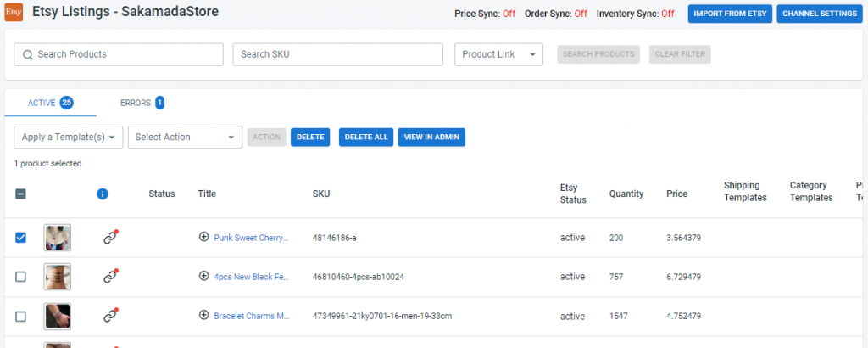Click the Quantity column header
The height and width of the screenshot is (348, 868).
pyautogui.click(x=626, y=194)
